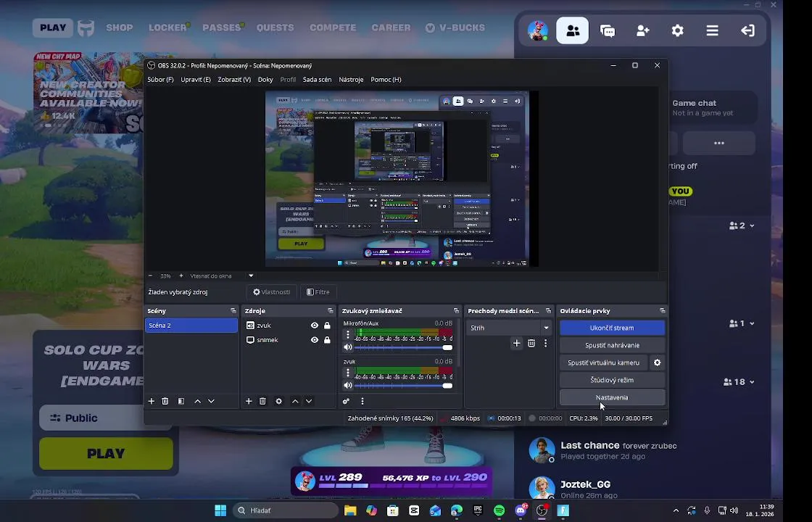This screenshot has height=522, width=812.
Task: Click Spustiť nahrávanie button
Action: point(612,345)
